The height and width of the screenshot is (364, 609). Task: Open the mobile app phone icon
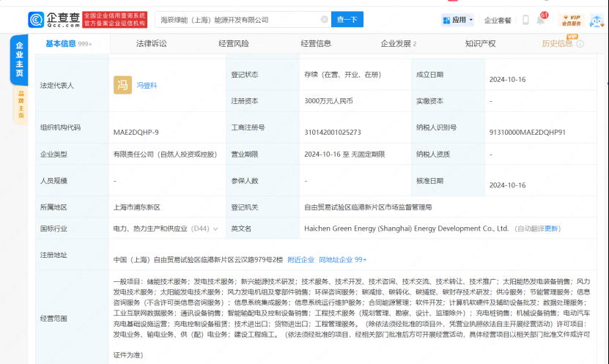(525, 20)
